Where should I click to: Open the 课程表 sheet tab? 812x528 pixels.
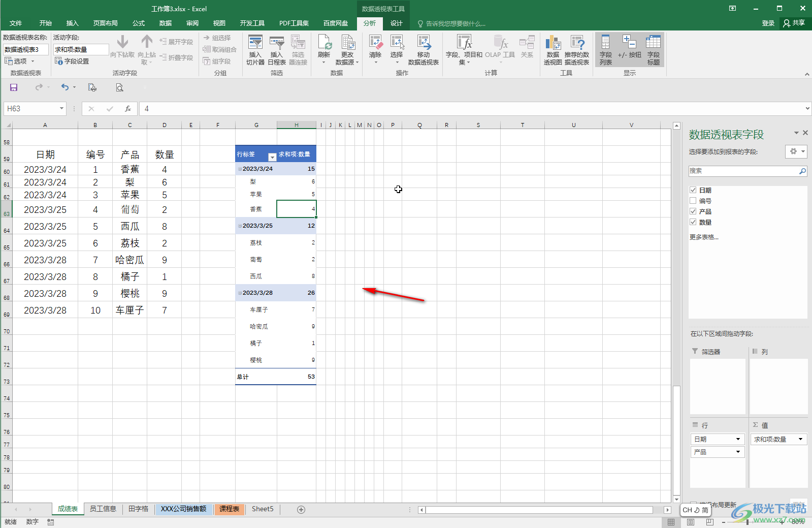230,509
